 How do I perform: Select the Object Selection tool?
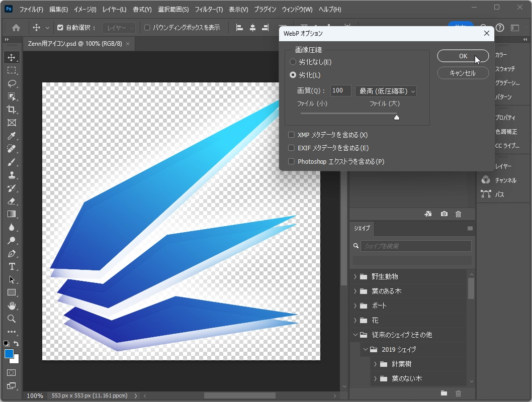[12, 96]
